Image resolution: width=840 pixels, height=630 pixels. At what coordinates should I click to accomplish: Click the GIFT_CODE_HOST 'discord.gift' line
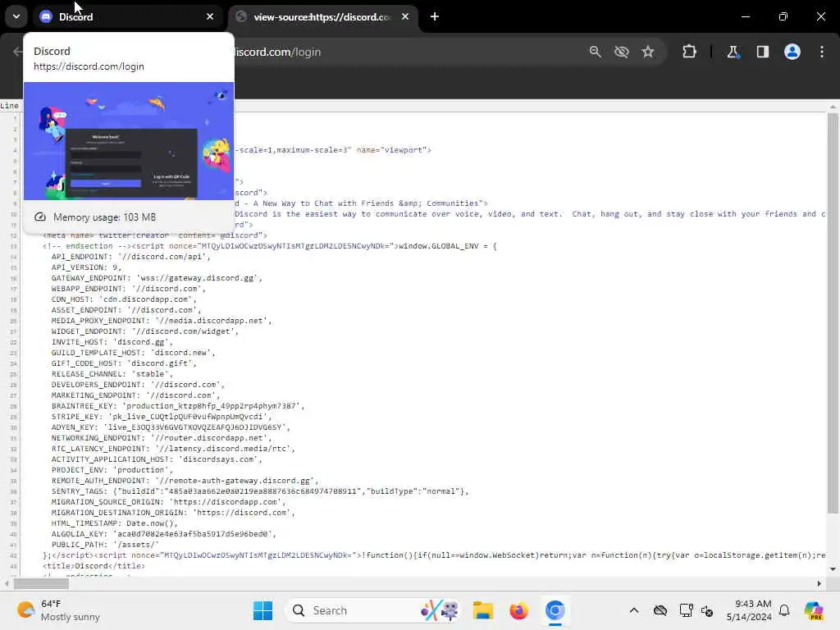124,363
